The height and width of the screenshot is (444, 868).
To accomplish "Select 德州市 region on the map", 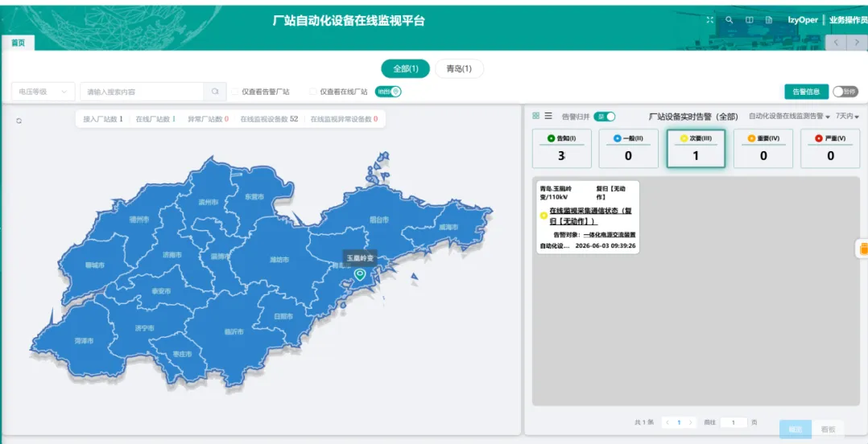I will pyautogui.click(x=139, y=220).
